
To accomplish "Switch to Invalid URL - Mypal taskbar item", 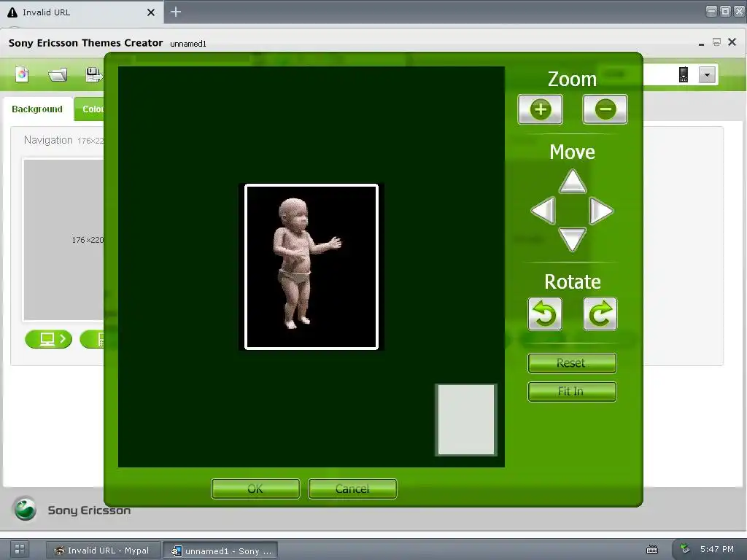I will coord(102,551).
